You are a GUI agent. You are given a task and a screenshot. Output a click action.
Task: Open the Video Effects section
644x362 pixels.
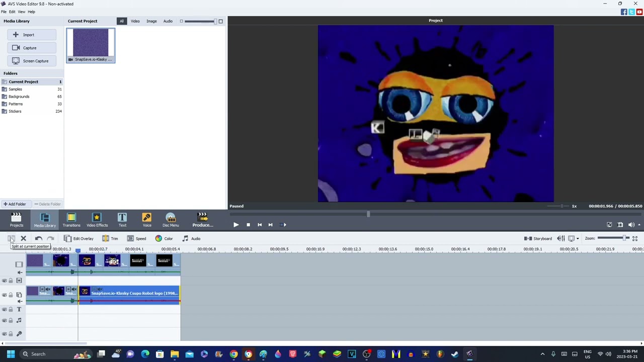(97, 220)
